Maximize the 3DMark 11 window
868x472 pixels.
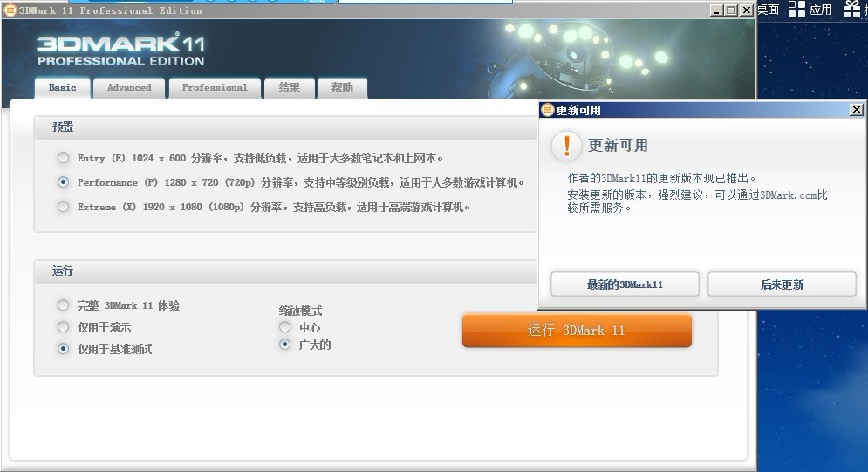click(731, 10)
